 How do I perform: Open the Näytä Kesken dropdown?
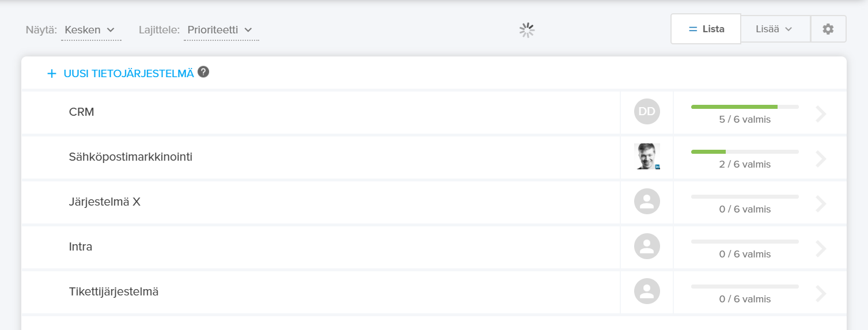click(90, 30)
